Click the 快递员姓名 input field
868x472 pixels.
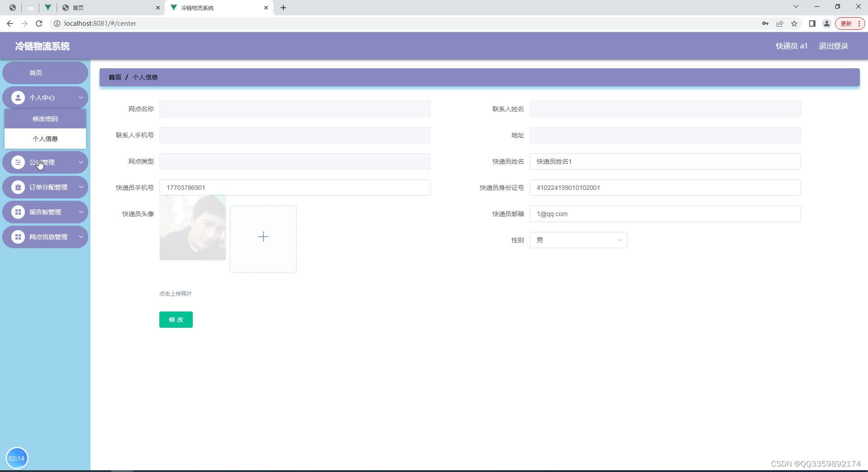pos(665,161)
